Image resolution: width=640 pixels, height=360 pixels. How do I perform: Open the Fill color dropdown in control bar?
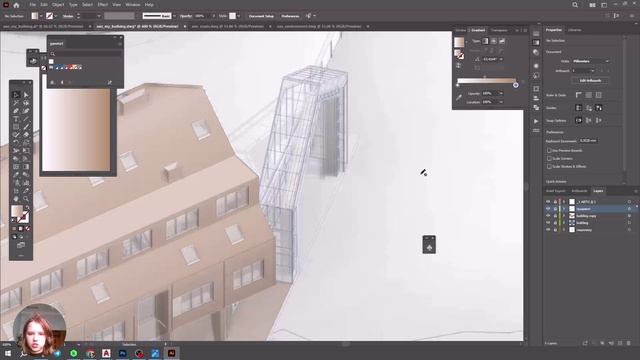41,16
